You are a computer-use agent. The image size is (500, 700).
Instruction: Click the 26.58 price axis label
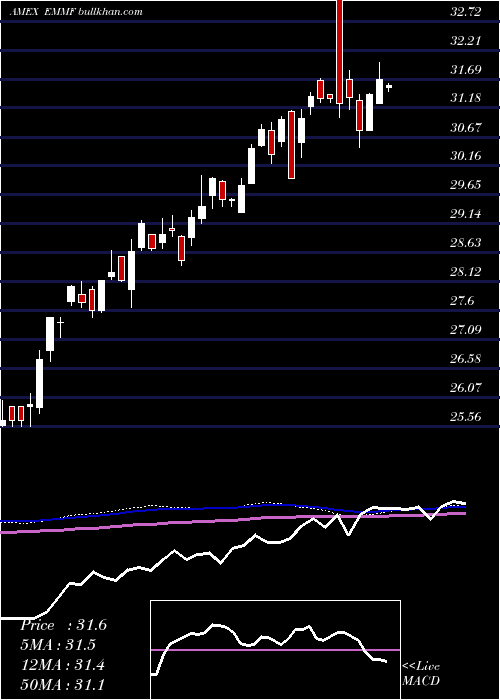466,358
